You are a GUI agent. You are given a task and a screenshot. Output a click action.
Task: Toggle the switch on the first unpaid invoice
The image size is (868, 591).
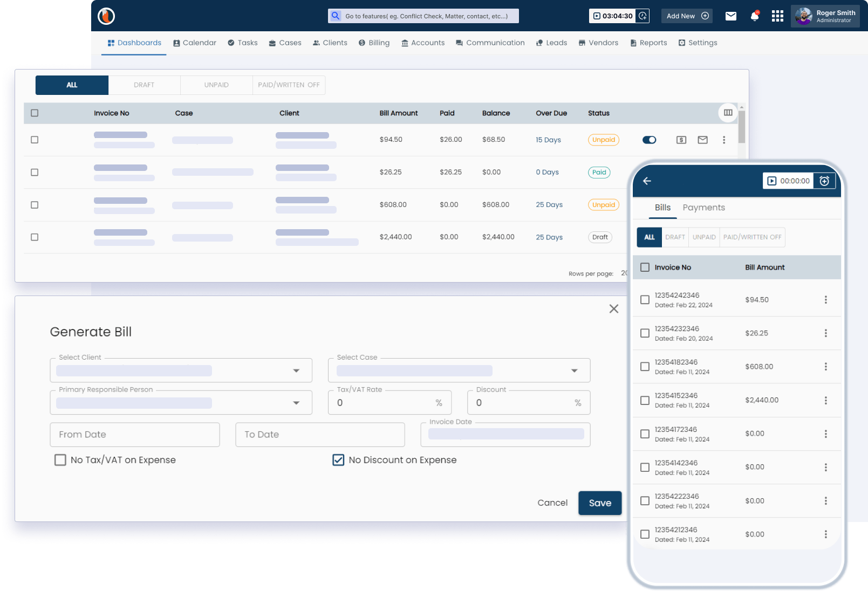click(x=649, y=140)
